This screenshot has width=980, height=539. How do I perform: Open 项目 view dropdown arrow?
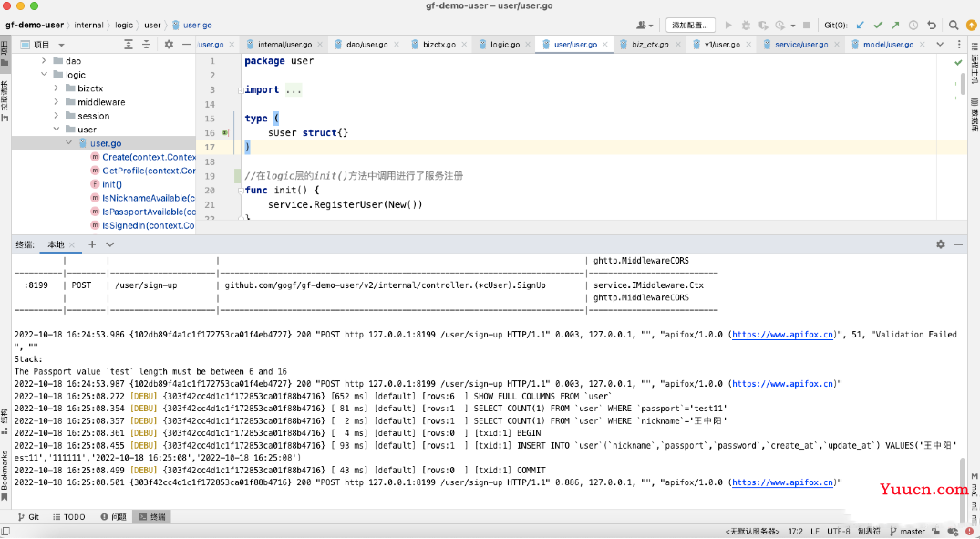(x=61, y=45)
